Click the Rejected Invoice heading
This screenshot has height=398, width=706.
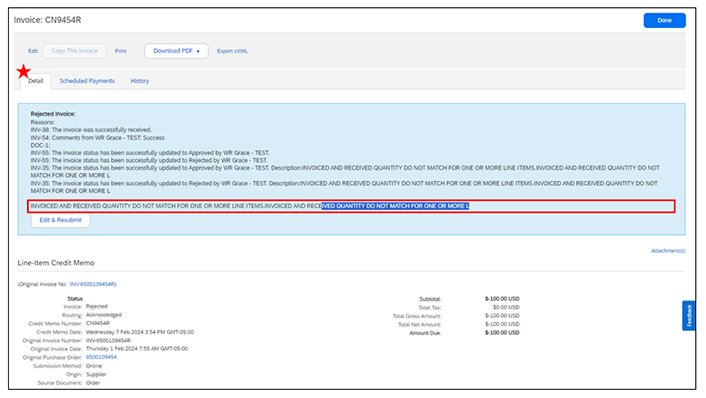pyautogui.click(x=53, y=114)
